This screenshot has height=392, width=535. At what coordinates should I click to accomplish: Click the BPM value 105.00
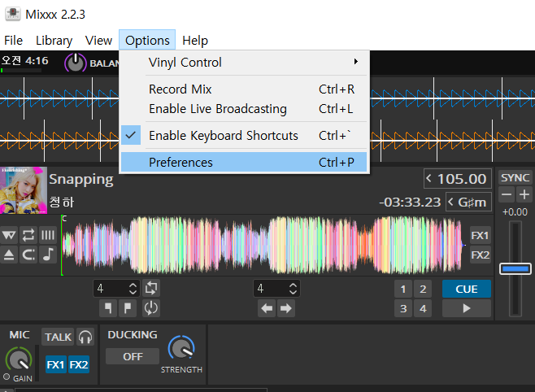point(458,178)
